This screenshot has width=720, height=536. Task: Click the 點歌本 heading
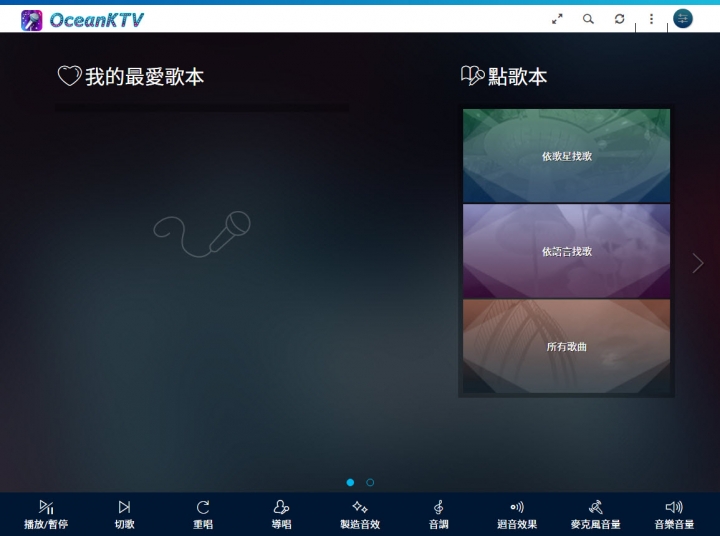click(x=517, y=76)
